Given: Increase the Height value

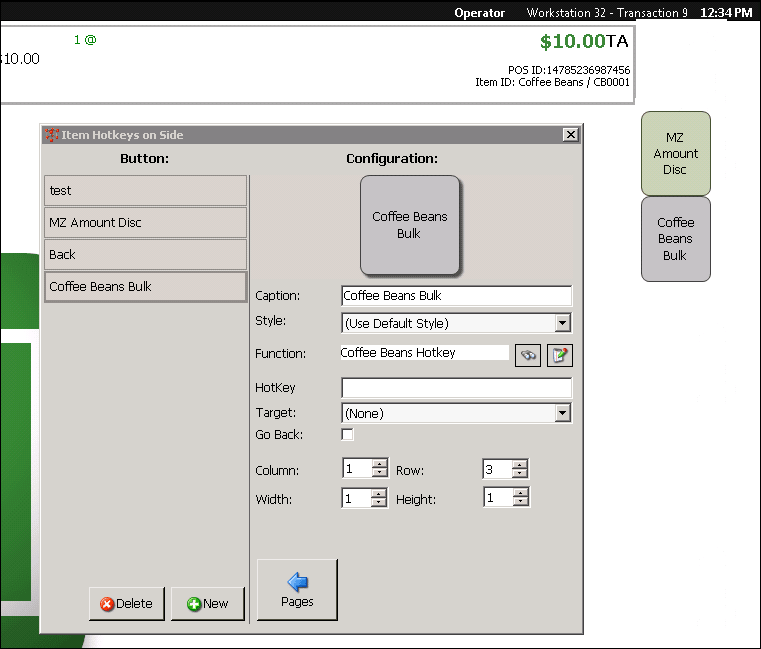Looking at the screenshot, I should pos(521,493).
